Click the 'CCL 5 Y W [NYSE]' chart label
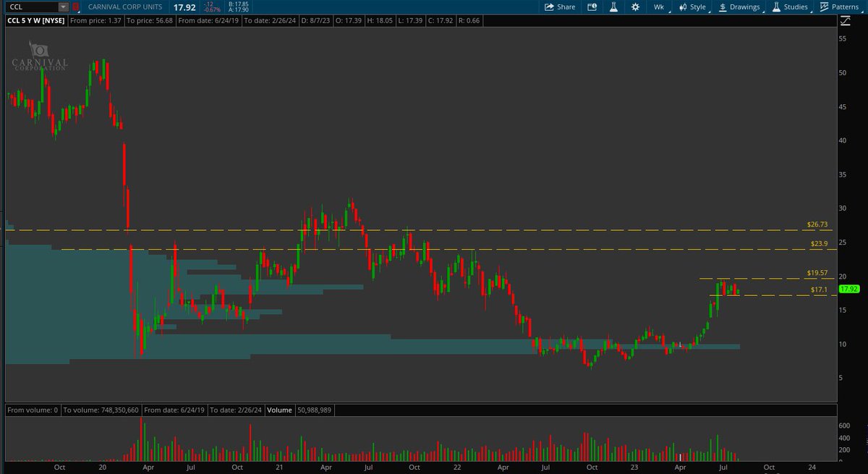868x474 pixels. click(x=36, y=21)
